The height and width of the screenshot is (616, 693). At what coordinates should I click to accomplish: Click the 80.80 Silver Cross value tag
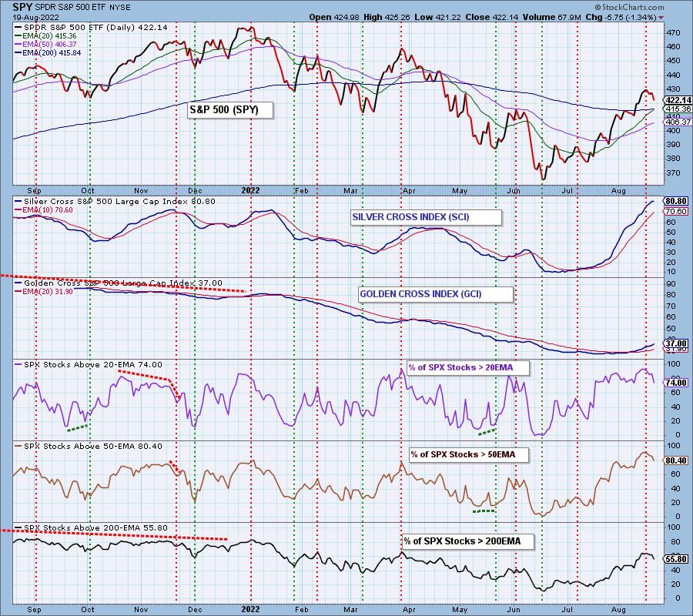tap(676, 201)
